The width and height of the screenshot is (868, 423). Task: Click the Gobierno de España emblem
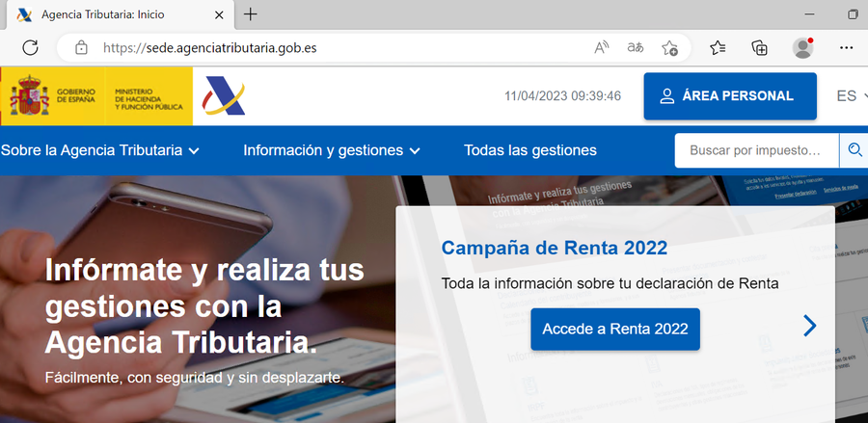tap(29, 96)
